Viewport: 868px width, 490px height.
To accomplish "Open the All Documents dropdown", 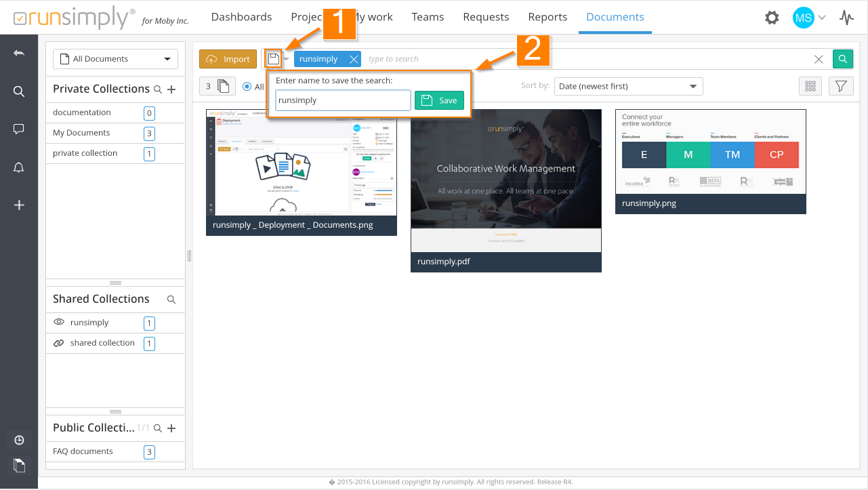I will pyautogui.click(x=115, y=59).
